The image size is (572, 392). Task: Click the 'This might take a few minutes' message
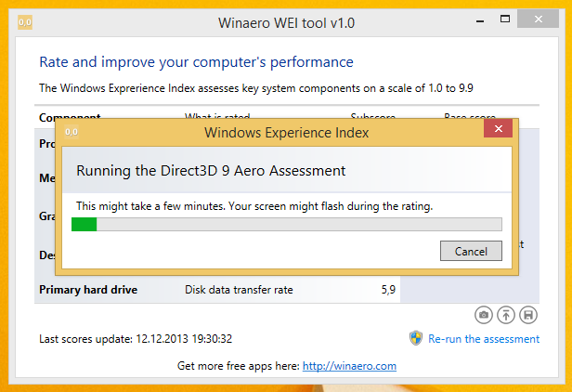tap(254, 206)
